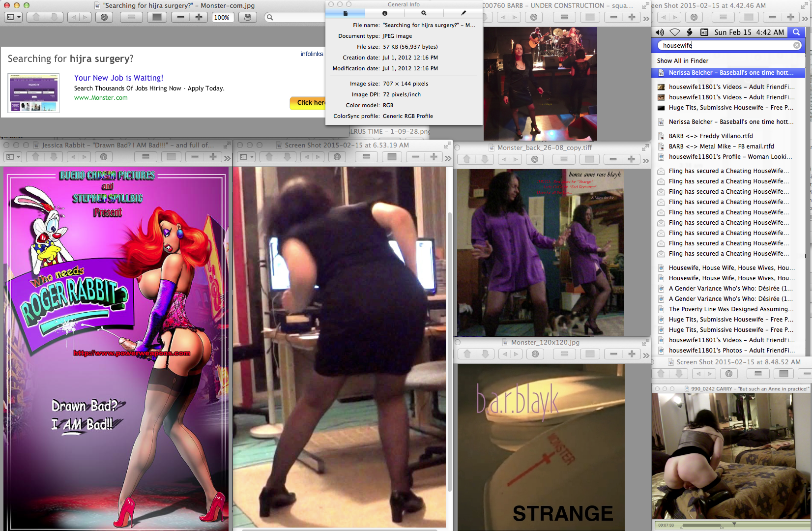Image resolution: width=812 pixels, height=531 pixels.
Task: Zoom in in C00760 BARB window
Action: 632,17
